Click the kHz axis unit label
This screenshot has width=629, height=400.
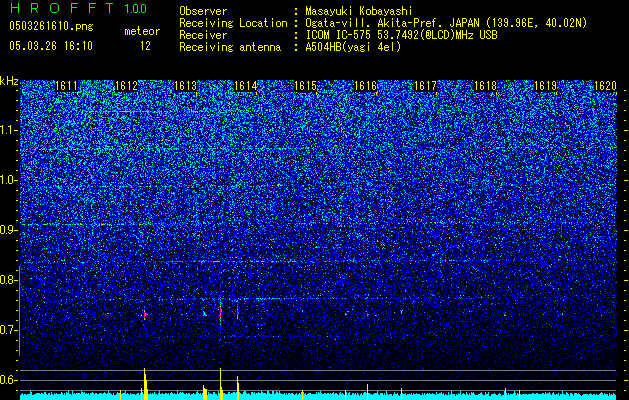9,81
